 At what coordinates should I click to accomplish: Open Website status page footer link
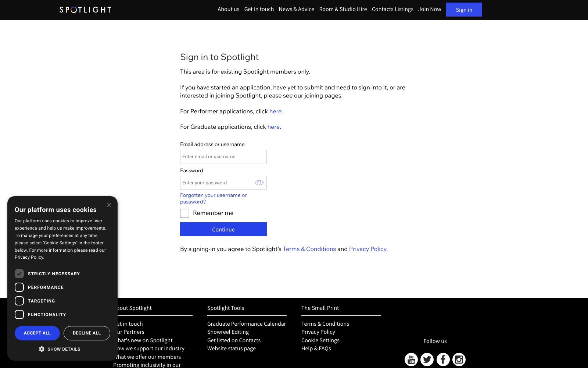[x=232, y=348]
